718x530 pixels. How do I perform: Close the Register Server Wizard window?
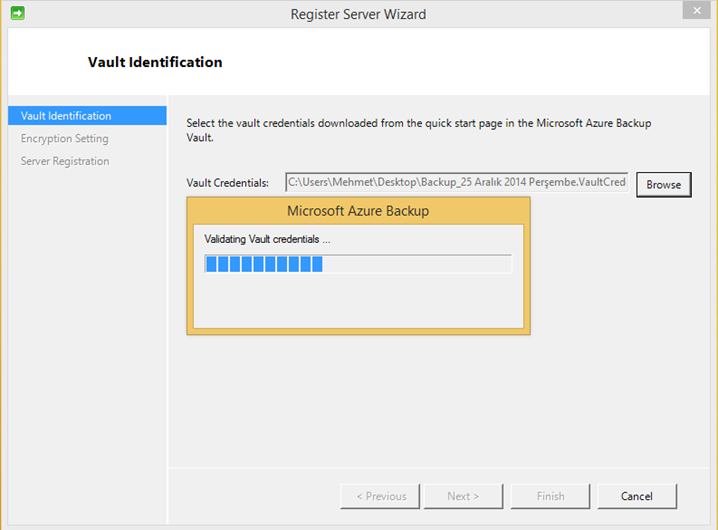click(696, 10)
